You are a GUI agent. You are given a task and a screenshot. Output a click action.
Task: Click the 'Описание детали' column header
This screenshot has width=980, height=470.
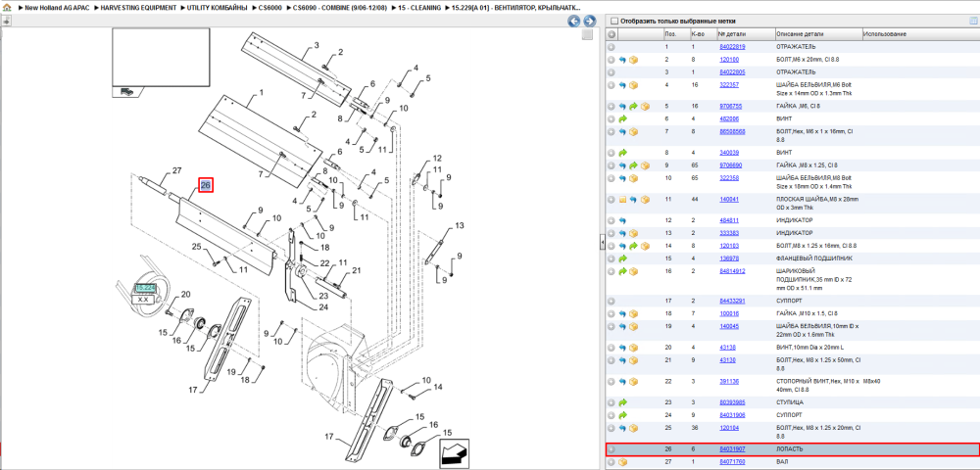pyautogui.click(x=800, y=34)
